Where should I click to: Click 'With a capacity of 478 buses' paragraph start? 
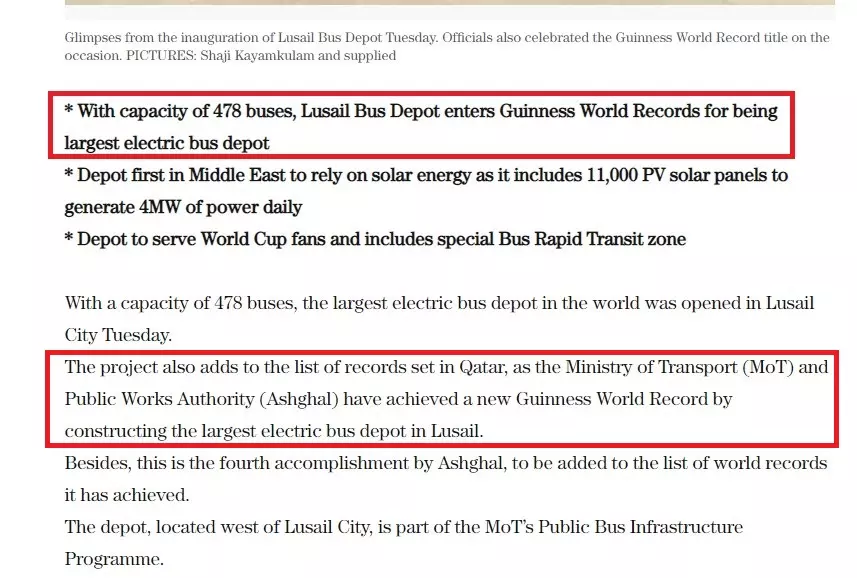pos(176,303)
